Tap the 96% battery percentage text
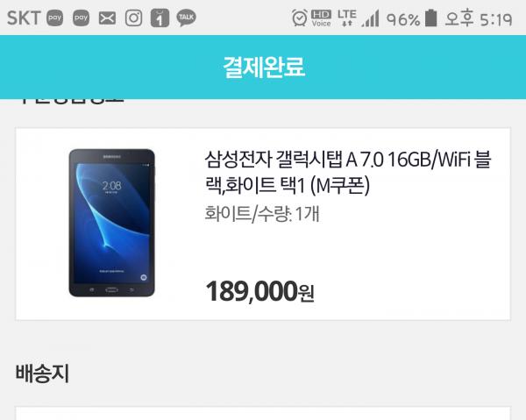 [x=403, y=20]
